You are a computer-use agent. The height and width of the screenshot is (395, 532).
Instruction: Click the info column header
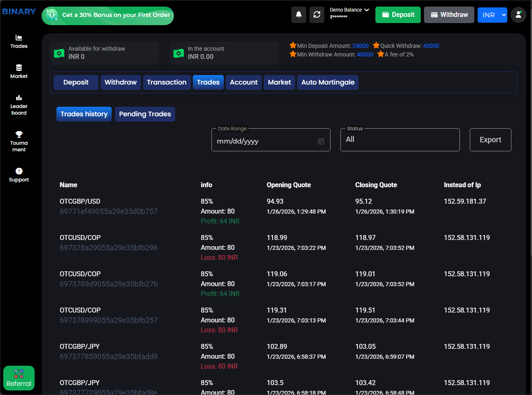point(206,185)
